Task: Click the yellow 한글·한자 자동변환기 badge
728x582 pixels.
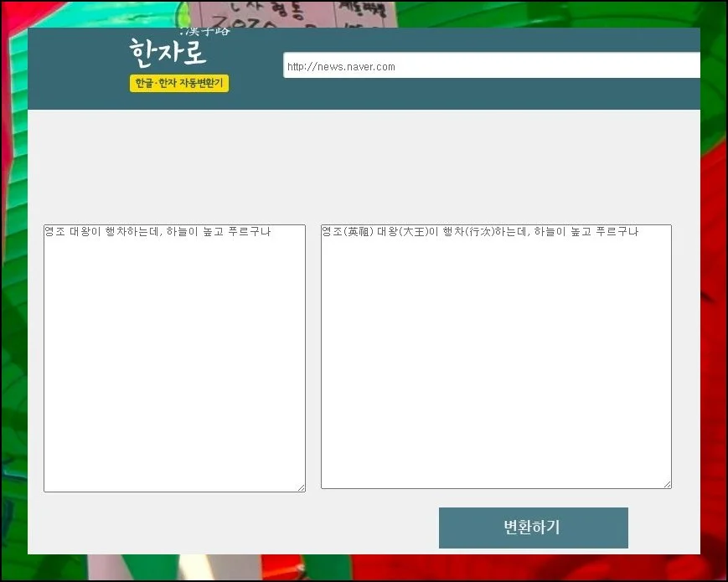Action: [x=178, y=83]
